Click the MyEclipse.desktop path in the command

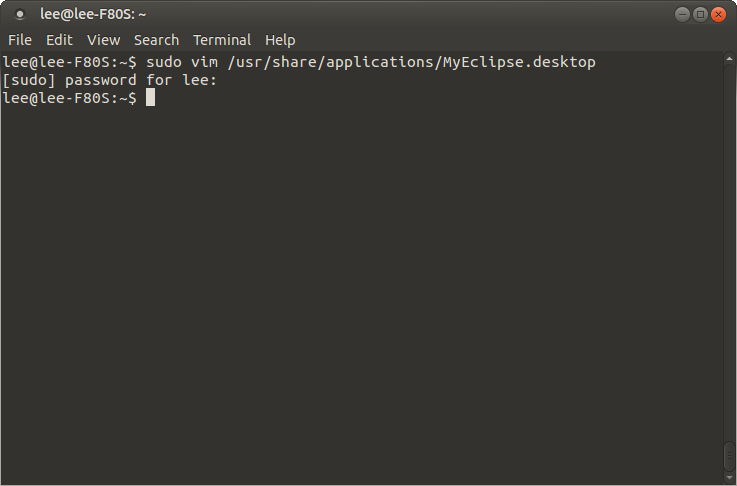(x=411, y=62)
